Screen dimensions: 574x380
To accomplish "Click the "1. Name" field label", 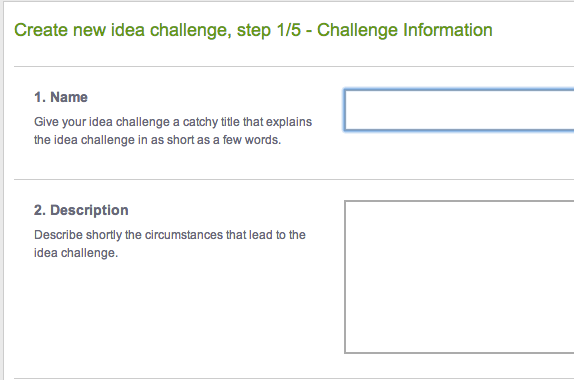I will click(x=61, y=97).
